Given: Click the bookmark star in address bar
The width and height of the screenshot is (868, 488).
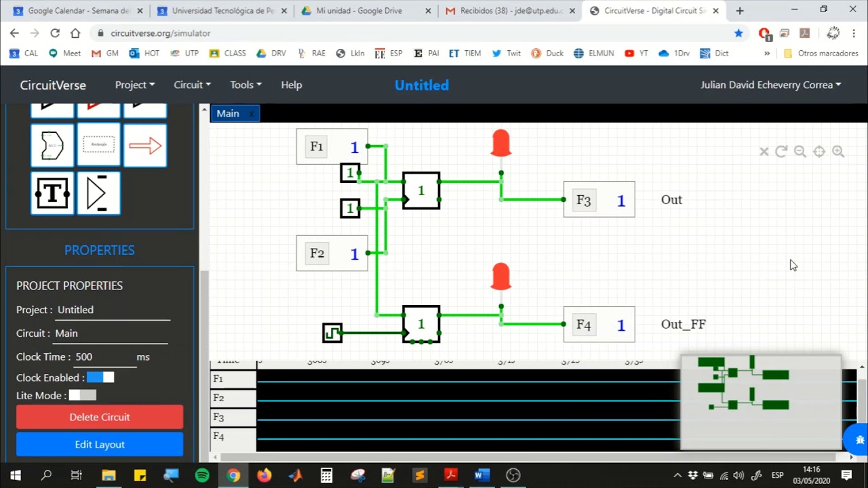Looking at the screenshot, I should point(738,33).
